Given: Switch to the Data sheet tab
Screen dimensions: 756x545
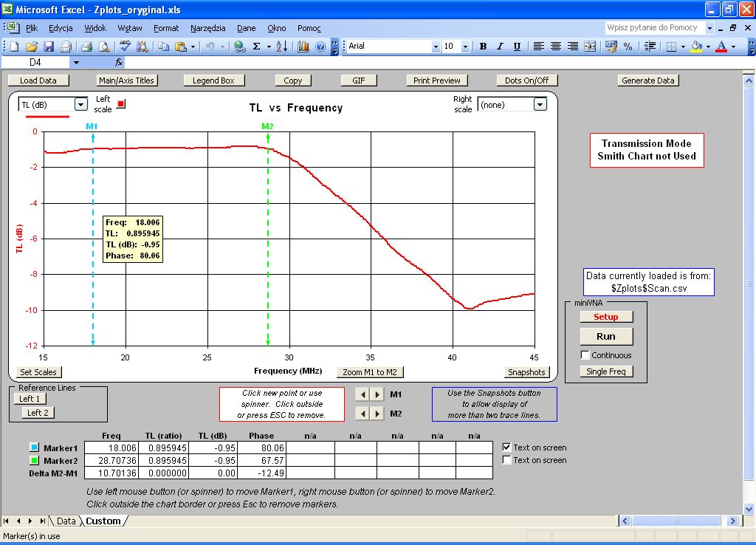Looking at the screenshot, I should pyautogui.click(x=66, y=521).
